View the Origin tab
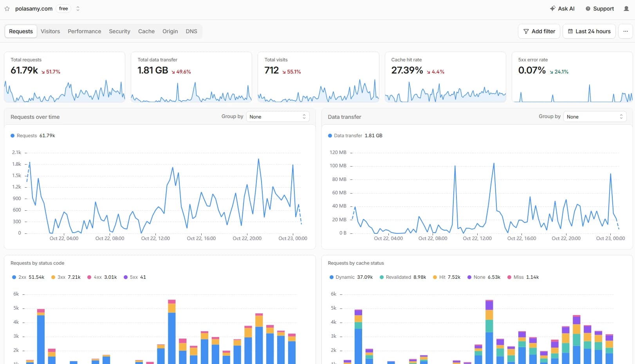Image resolution: width=635 pixels, height=364 pixels. (x=170, y=31)
